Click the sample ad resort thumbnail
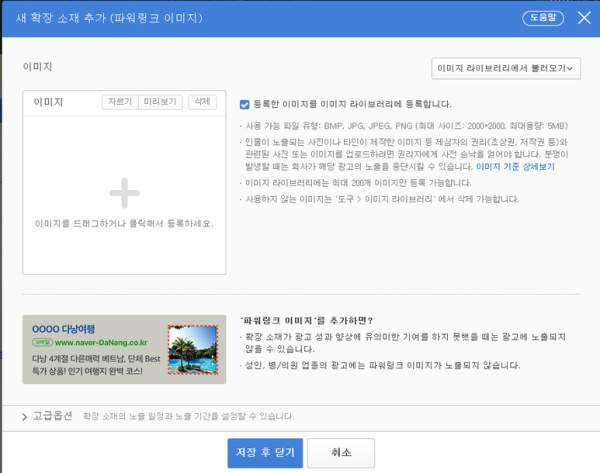The width and height of the screenshot is (600, 473). (x=193, y=350)
